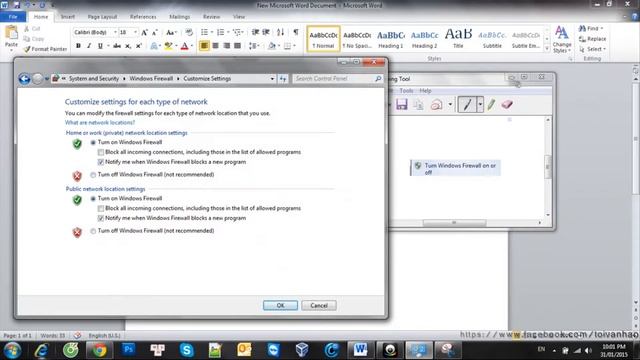
Task: Toggle Bold formatting in Word ribbon
Action: 78,46
